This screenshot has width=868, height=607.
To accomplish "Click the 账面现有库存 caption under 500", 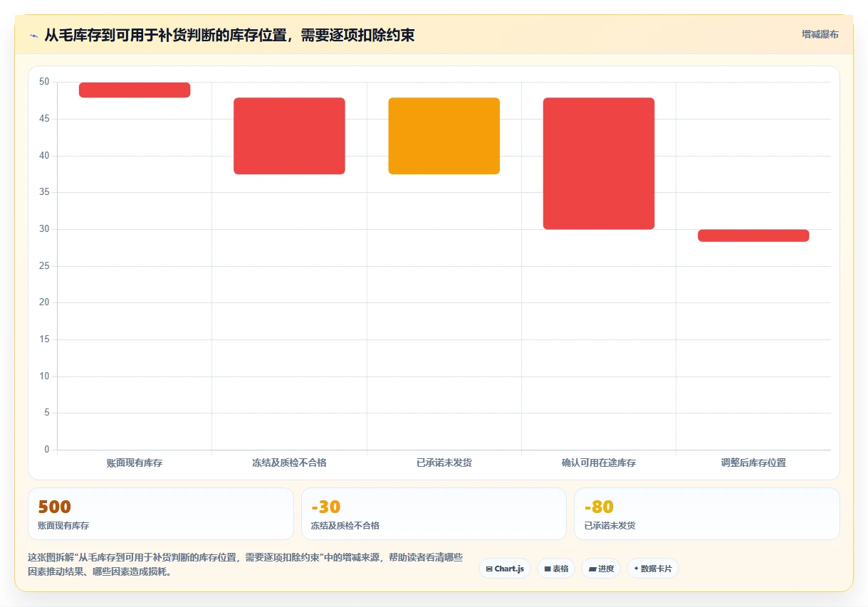I will (63, 526).
